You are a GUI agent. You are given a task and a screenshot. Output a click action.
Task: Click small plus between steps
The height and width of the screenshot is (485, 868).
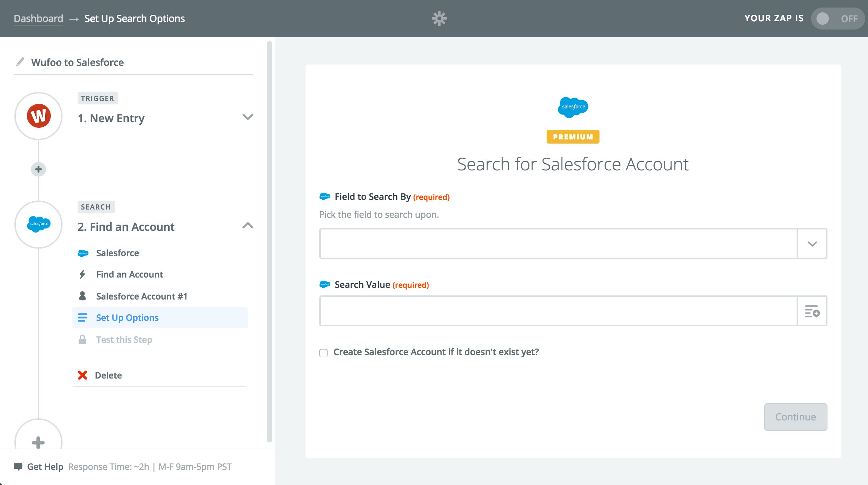coord(38,169)
